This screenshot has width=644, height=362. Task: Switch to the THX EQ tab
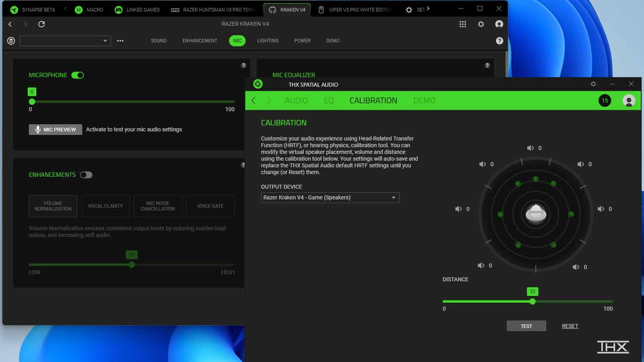(x=329, y=100)
